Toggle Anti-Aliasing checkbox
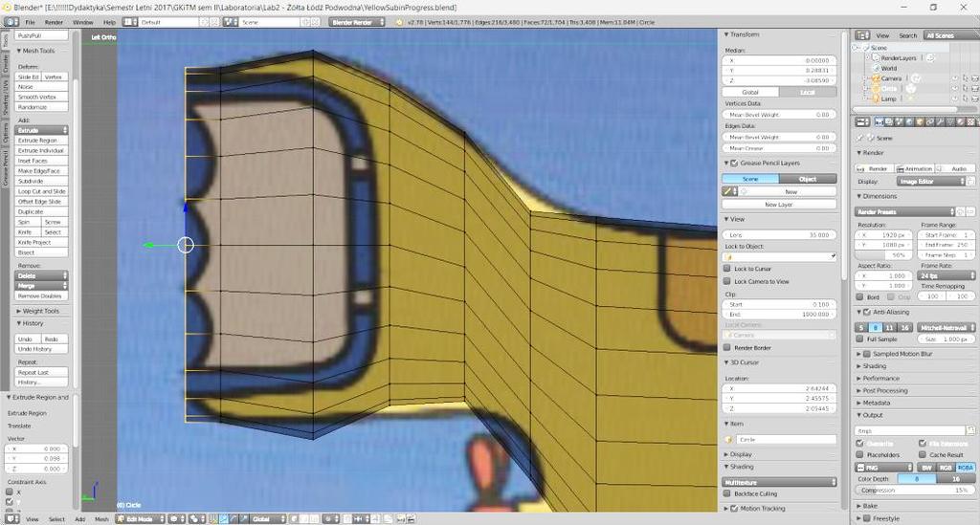980x525 pixels. pos(867,312)
